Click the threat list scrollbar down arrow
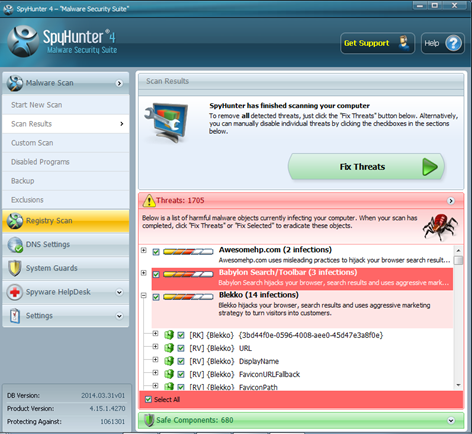The width and height of the screenshot is (472, 434). [459, 385]
